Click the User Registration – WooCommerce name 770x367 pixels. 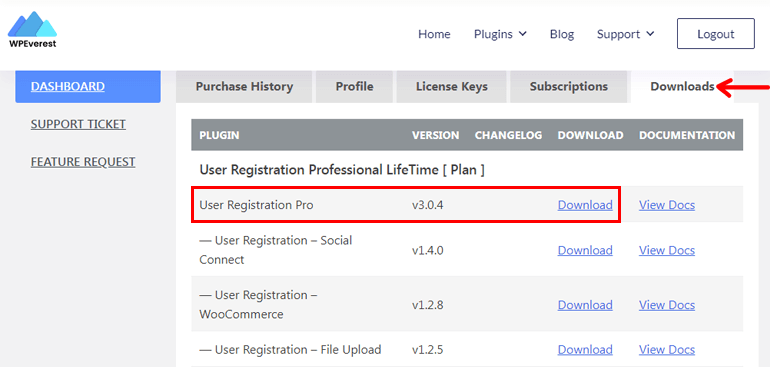click(x=258, y=305)
